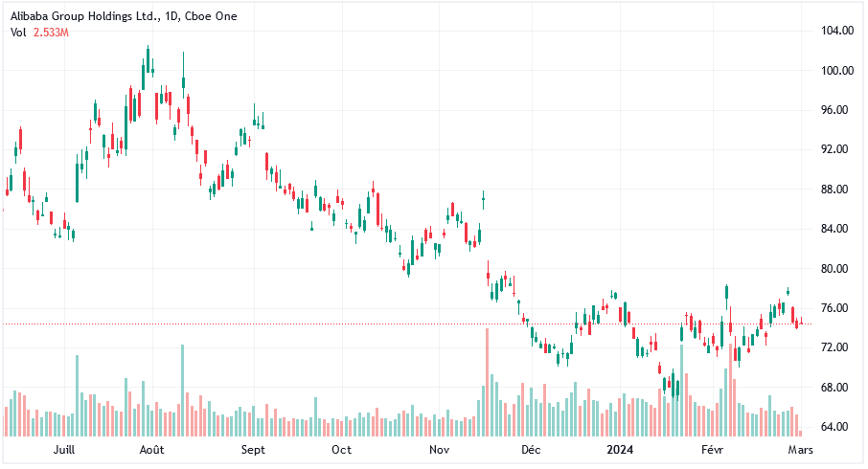
Task: Click the 64.00 price axis label
Action: click(838, 427)
